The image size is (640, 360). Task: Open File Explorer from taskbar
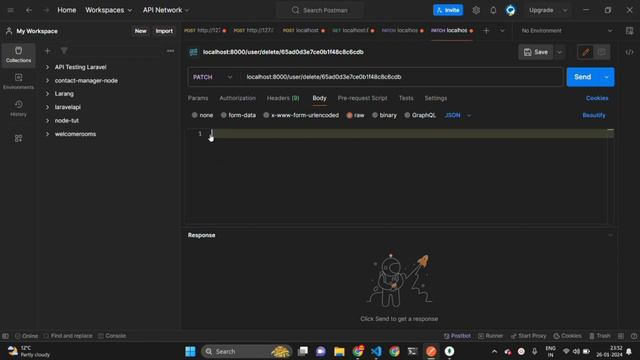339,351
